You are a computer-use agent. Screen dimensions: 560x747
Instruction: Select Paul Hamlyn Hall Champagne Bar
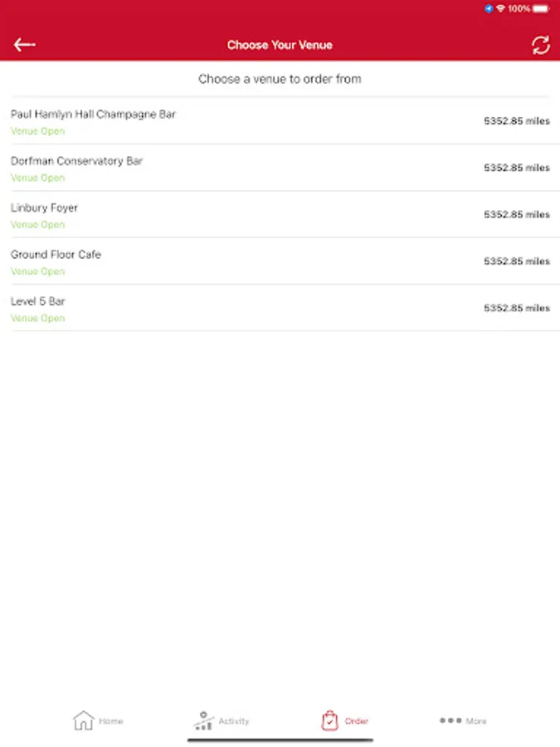93,115
